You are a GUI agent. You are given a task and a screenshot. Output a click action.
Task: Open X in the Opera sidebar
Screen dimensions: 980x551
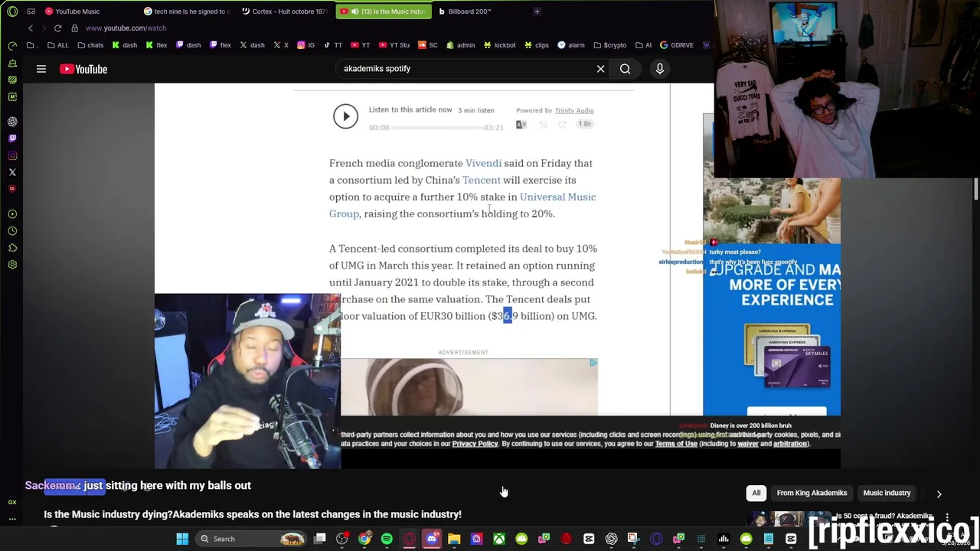pyautogui.click(x=12, y=172)
